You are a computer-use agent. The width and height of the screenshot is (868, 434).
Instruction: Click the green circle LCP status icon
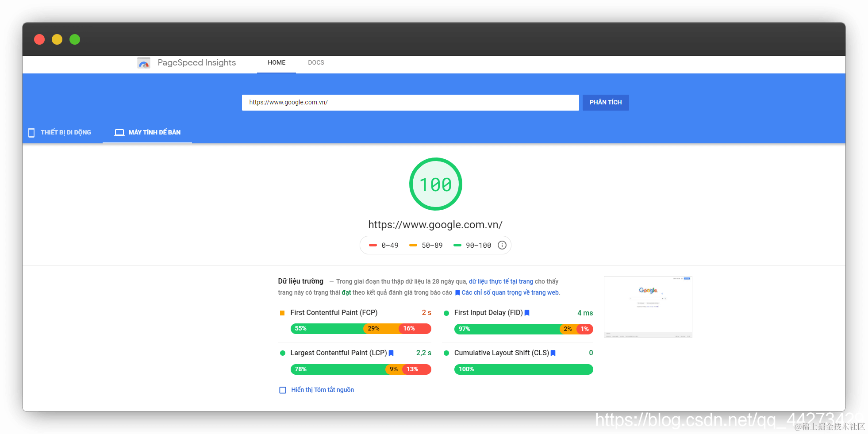pyautogui.click(x=283, y=353)
